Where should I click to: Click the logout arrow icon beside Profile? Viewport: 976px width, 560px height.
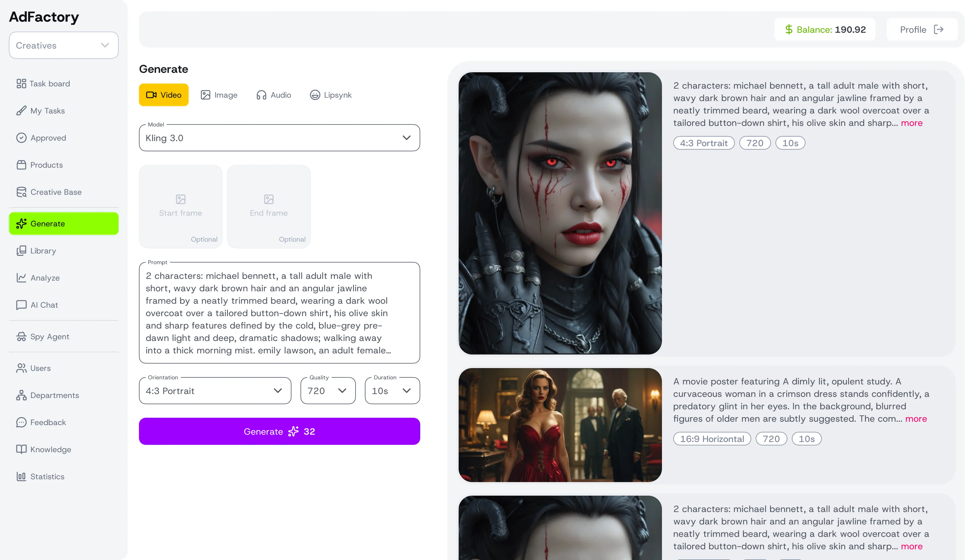pos(939,30)
